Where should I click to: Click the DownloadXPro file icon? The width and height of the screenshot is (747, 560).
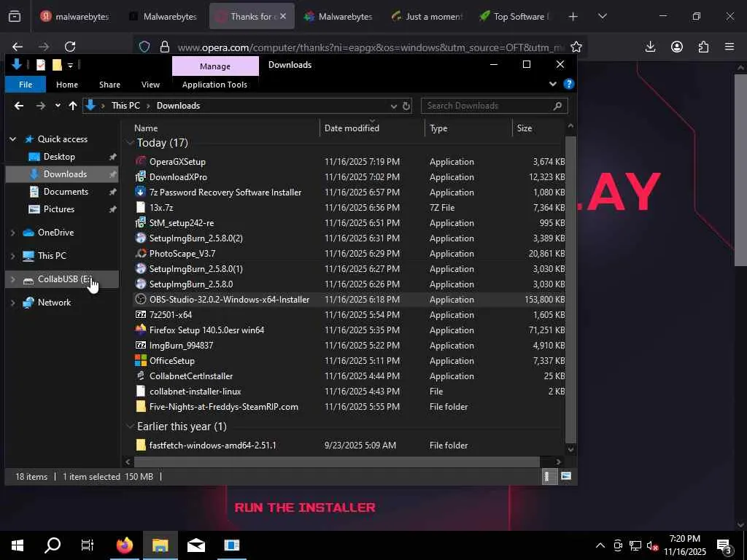coord(140,176)
